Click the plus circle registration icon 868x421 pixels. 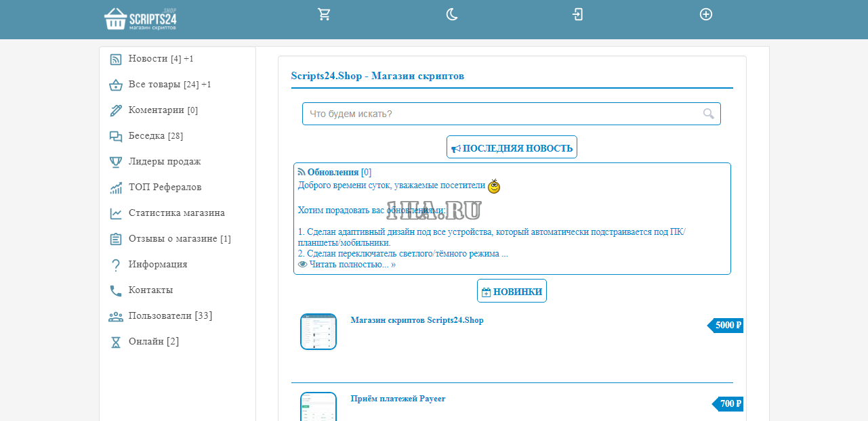pos(706,15)
